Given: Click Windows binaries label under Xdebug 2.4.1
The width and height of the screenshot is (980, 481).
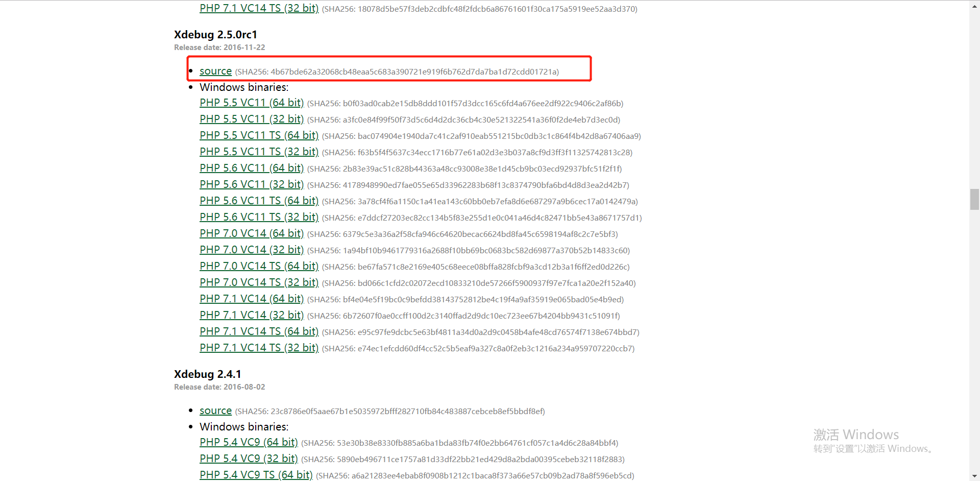Looking at the screenshot, I should click(x=244, y=427).
